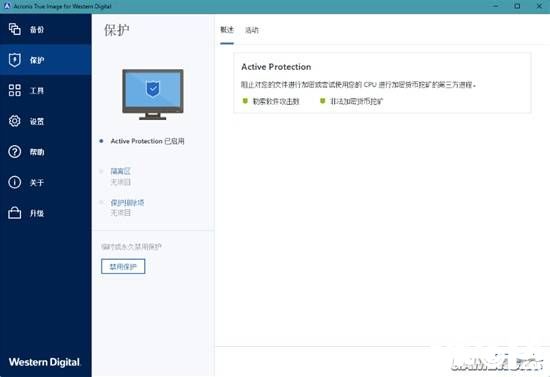The image size is (550, 377).
Task: Open the Protection exclusions (保护排除项) link
Action: [x=127, y=203]
